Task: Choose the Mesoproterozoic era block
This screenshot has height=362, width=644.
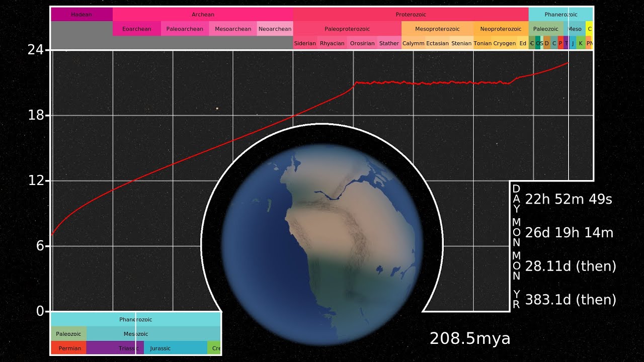Action: coord(437,29)
